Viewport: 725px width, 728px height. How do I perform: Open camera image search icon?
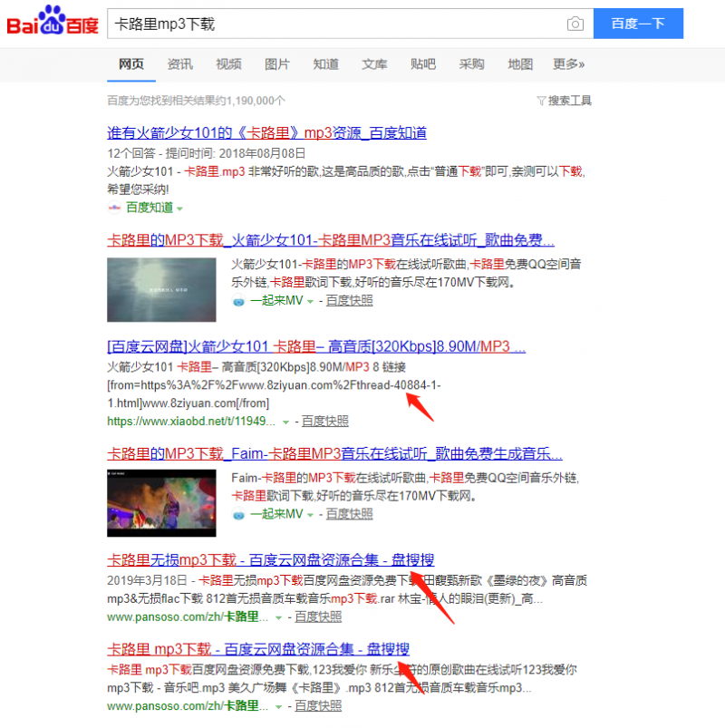click(575, 24)
